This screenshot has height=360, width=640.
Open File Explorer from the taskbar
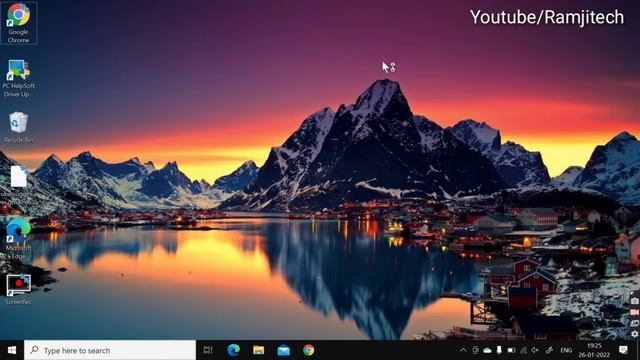click(x=258, y=350)
